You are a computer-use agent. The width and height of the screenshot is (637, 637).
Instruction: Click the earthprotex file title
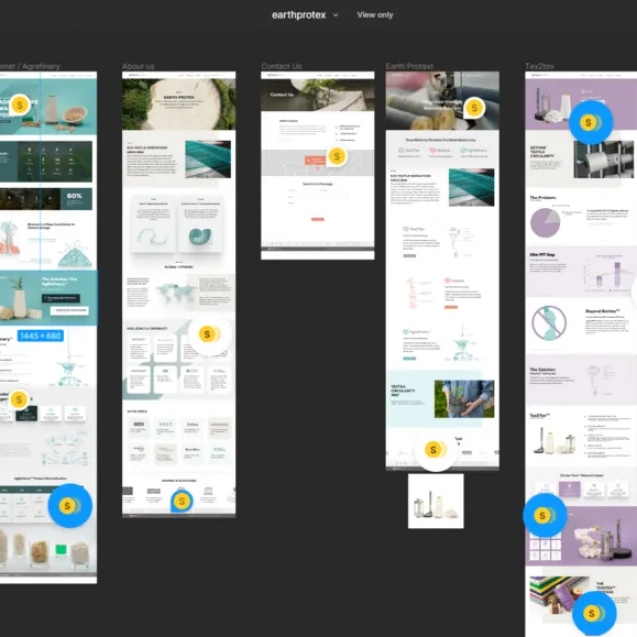298,15
